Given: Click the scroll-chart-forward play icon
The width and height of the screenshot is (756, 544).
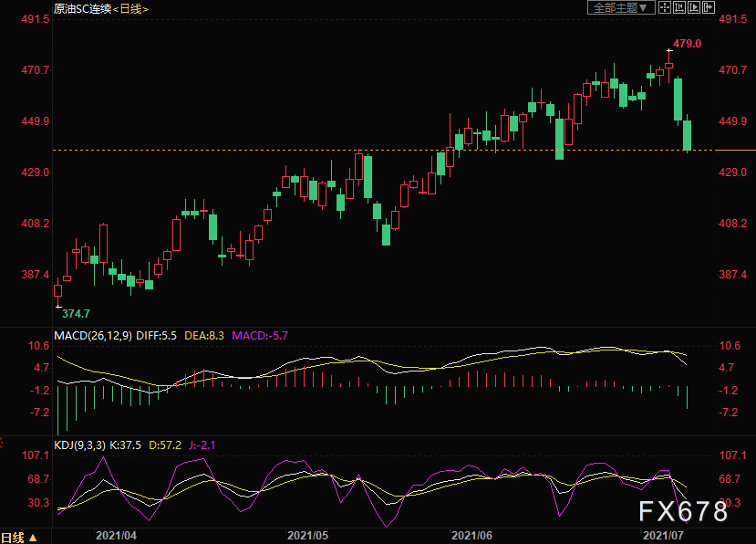Looking at the screenshot, I should click(x=694, y=8).
